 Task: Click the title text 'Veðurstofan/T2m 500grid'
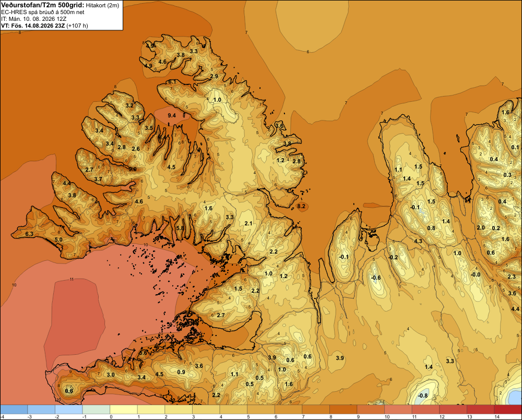coord(43,5)
